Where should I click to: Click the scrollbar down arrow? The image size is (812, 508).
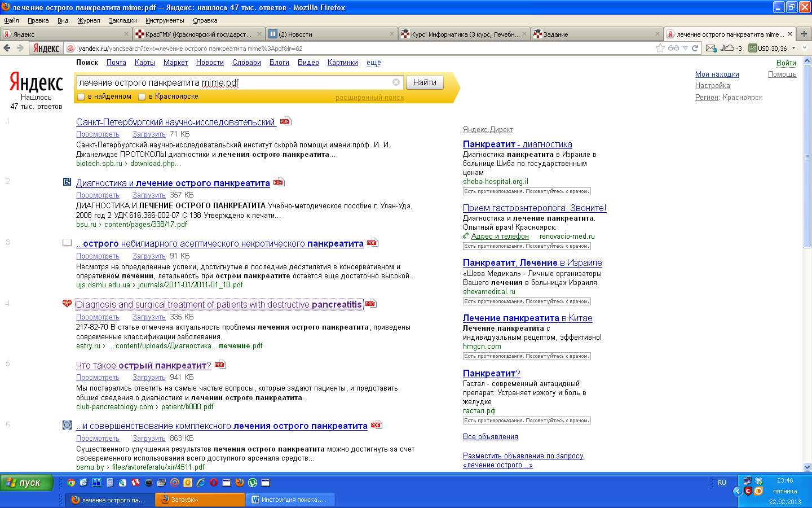click(807, 467)
